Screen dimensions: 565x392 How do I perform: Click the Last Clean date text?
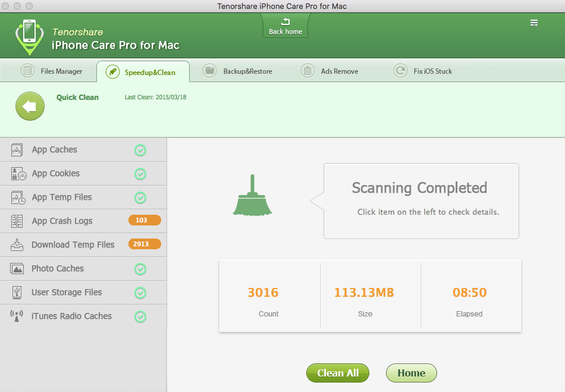point(155,98)
